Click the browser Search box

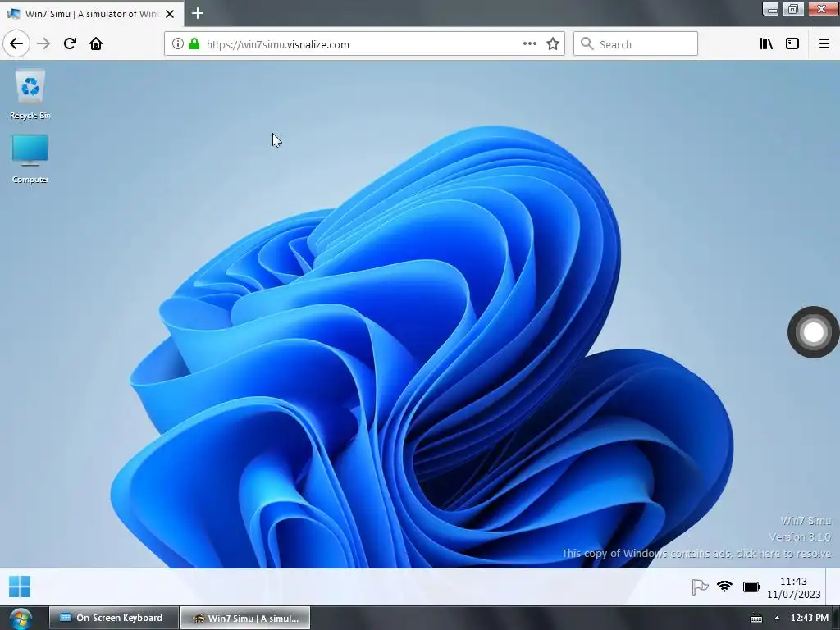pyautogui.click(x=636, y=44)
